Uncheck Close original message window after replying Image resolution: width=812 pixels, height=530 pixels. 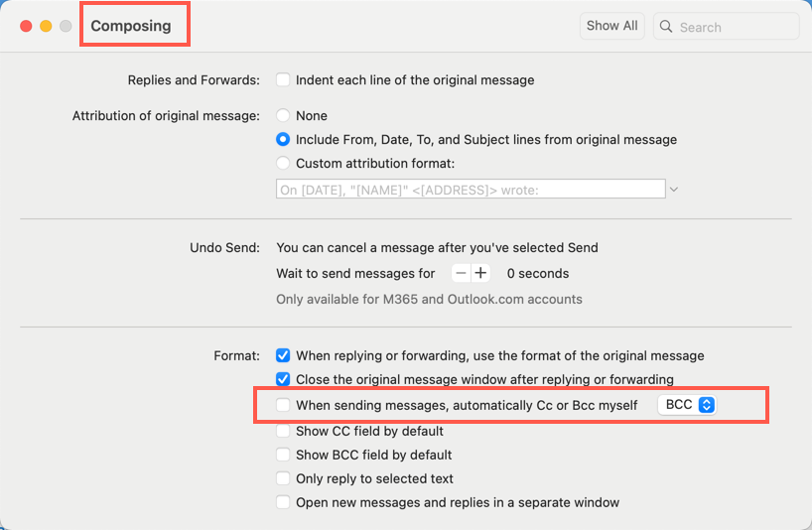point(283,379)
